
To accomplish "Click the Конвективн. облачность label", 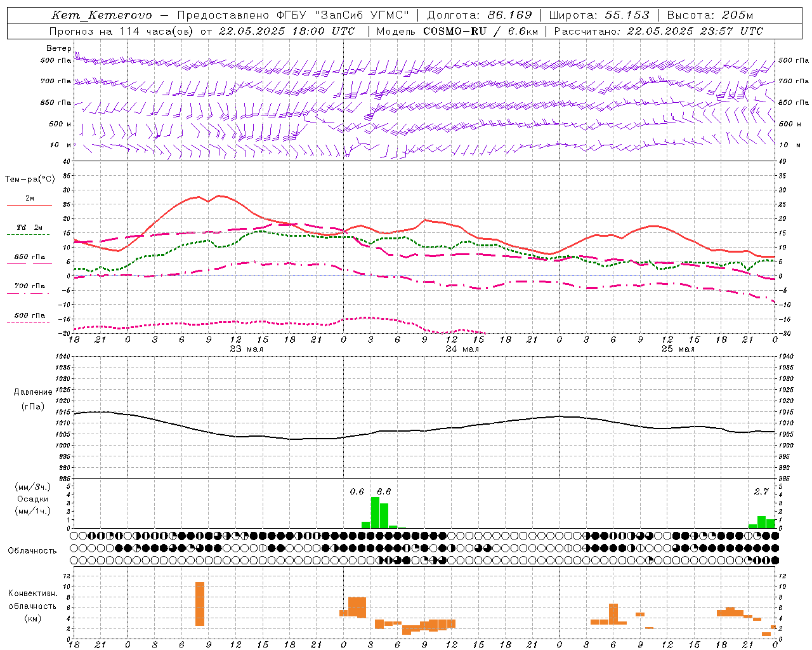I will (x=32, y=600).
